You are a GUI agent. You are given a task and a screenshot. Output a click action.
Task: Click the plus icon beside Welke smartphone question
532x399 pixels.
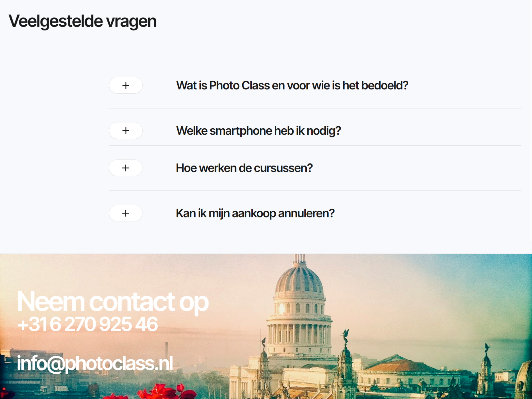click(x=126, y=131)
